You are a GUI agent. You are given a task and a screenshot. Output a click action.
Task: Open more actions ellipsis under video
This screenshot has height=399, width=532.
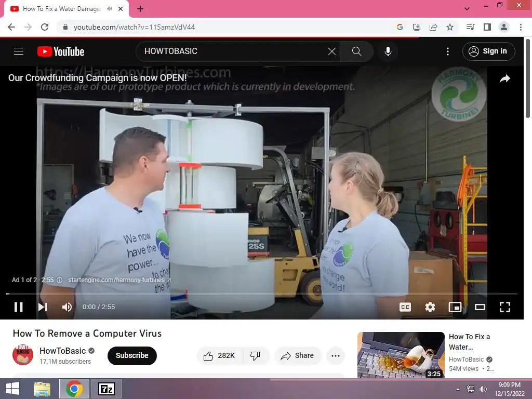[x=336, y=355]
